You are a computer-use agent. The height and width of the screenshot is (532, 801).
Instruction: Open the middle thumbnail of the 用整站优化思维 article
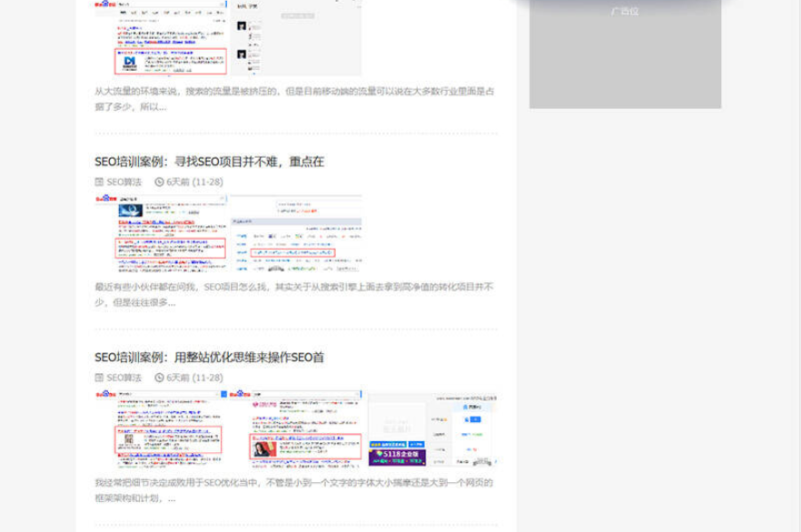coord(295,428)
